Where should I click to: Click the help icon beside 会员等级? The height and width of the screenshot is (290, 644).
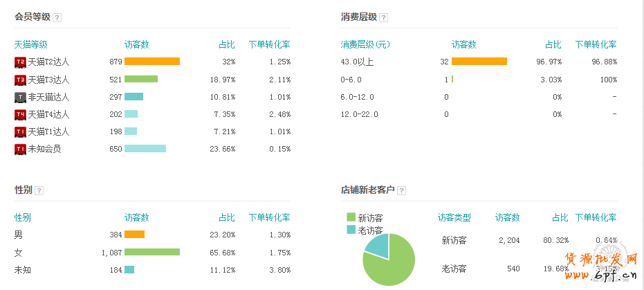pyautogui.click(x=57, y=17)
